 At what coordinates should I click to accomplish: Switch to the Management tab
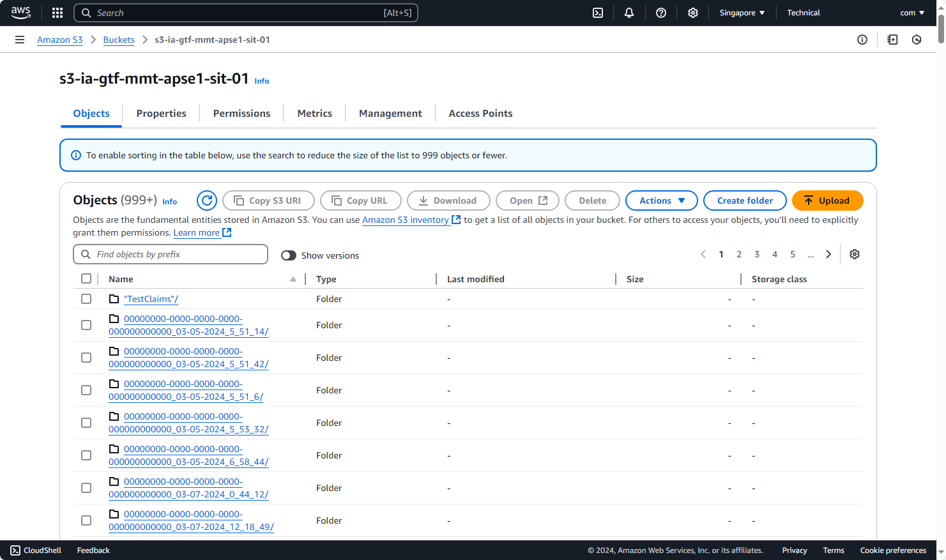(x=390, y=113)
